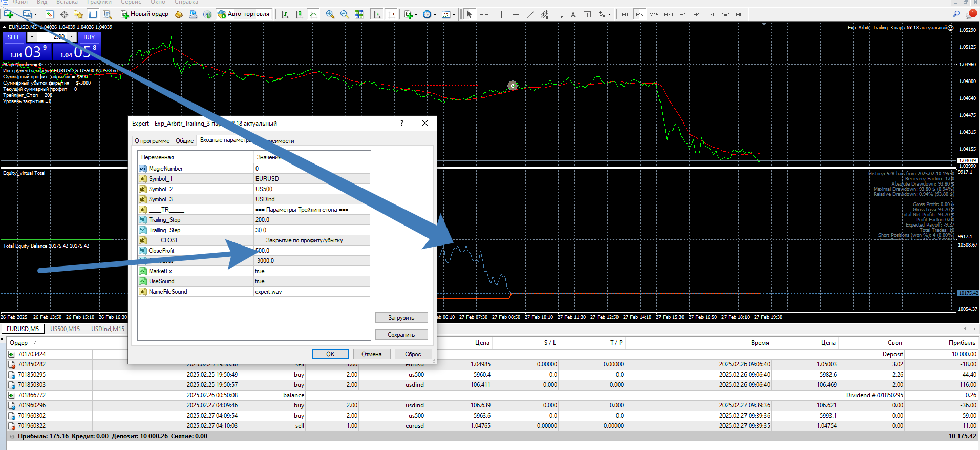Switch chart to candlestick display mode

pyautogui.click(x=299, y=14)
